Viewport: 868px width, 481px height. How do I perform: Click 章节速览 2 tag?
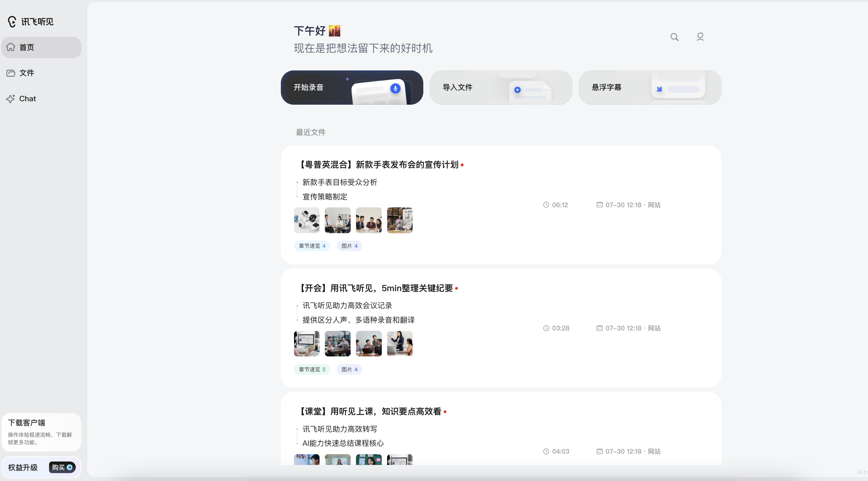(312, 369)
